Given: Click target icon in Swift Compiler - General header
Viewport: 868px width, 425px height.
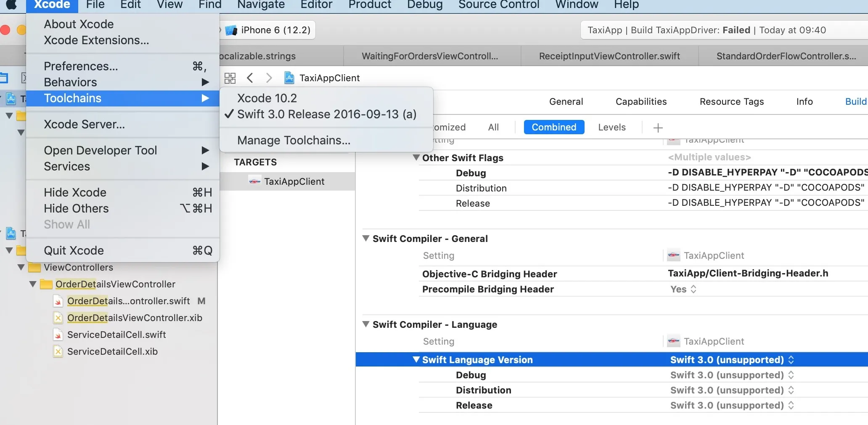Looking at the screenshot, I should [674, 255].
